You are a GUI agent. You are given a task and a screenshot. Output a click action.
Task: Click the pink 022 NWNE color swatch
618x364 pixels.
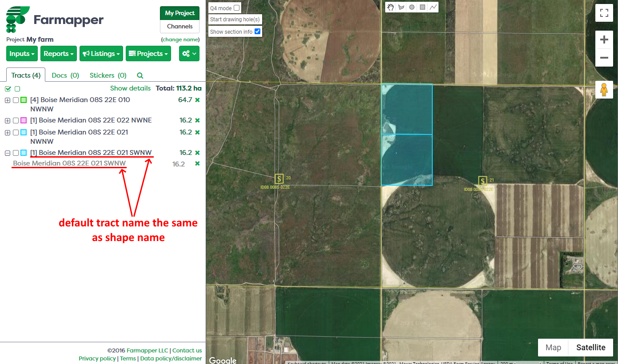24,121
